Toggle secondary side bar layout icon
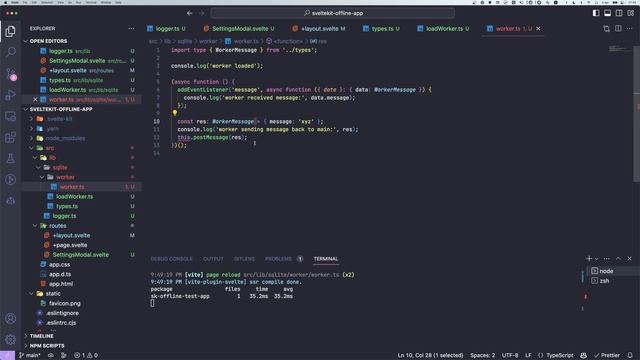 619,13
